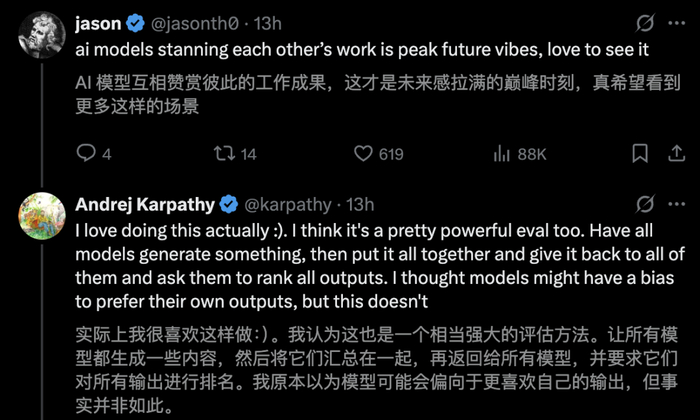View analytics showing 88K views
Viewport: 700px width, 420px height.
coord(503,153)
